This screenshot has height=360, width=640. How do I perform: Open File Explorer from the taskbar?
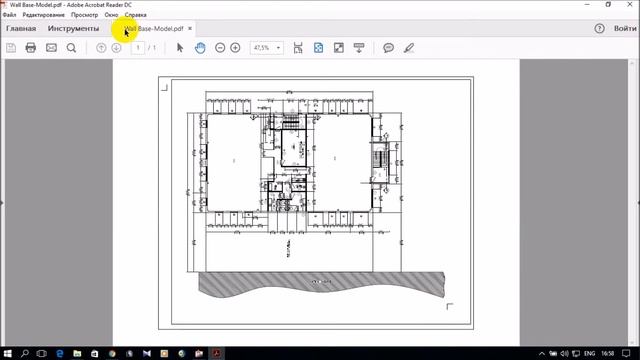(77, 353)
